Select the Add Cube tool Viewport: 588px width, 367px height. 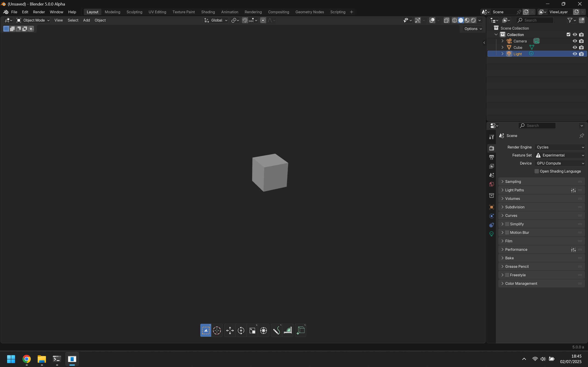tap(301, 330)
